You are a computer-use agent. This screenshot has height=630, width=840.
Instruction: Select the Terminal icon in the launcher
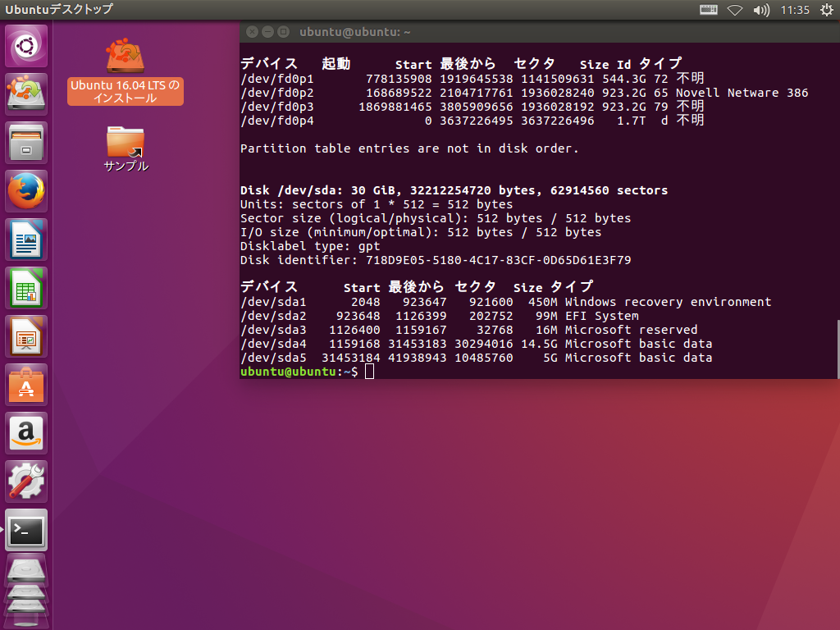click(26, 530)
